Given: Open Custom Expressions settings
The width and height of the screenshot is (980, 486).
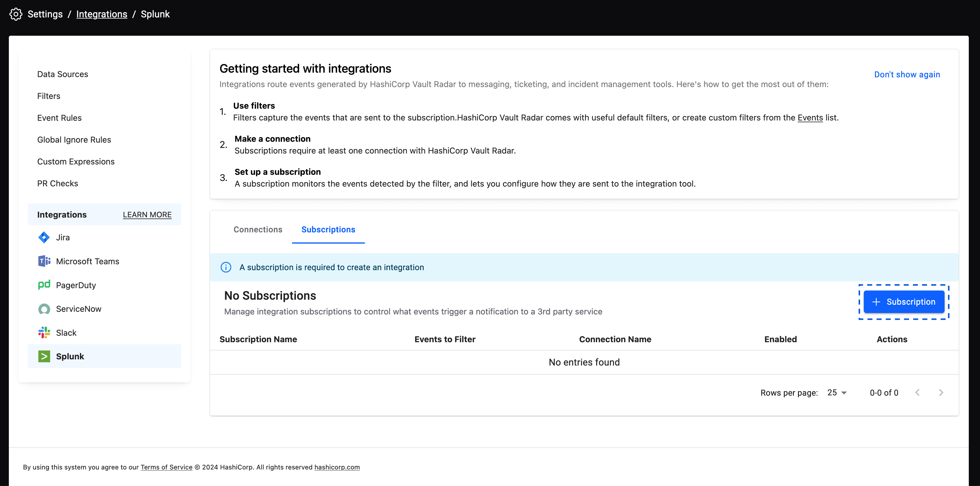Looking at the screenshot, I should pos(76,162).
